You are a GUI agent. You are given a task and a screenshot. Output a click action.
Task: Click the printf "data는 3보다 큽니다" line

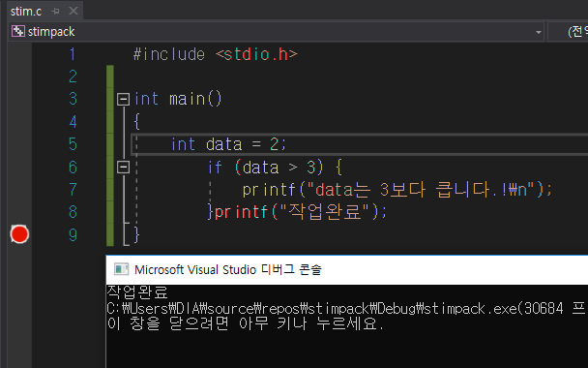click(397, 190)
